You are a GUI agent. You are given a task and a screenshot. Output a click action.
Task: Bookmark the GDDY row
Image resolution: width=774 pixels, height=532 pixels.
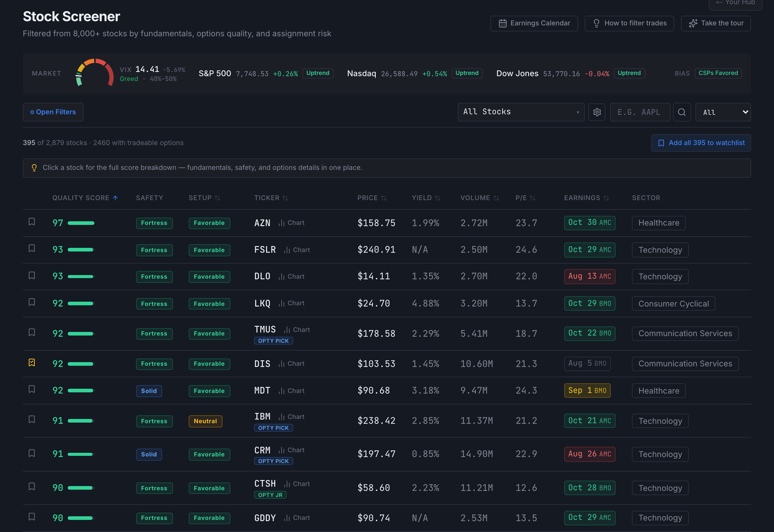32,517
